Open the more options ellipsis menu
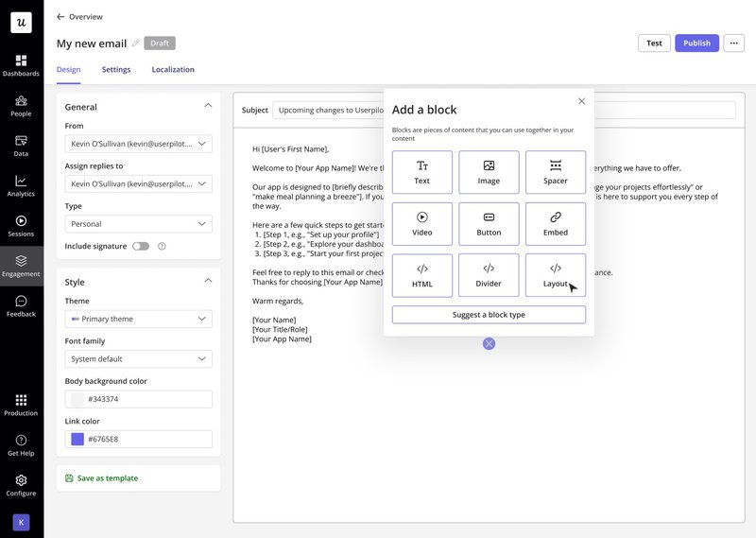This screenshot has height=538, width=756. [x=734, y=43]
